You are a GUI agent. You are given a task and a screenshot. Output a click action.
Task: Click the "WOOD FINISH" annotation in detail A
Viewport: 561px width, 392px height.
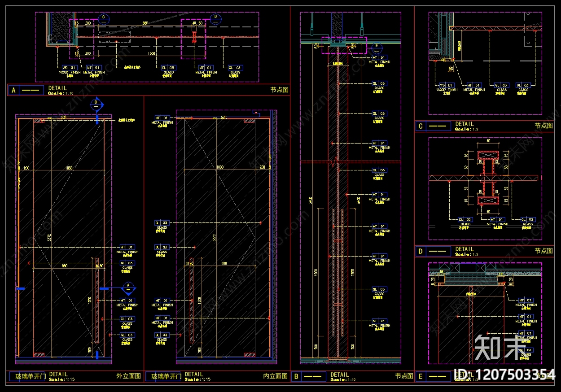[70, 72]
